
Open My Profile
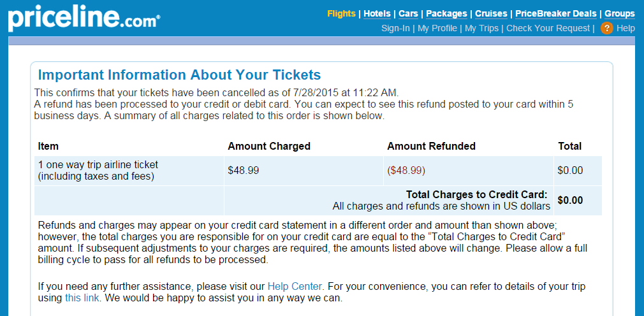pyautogui.click(x=437, y=28)
